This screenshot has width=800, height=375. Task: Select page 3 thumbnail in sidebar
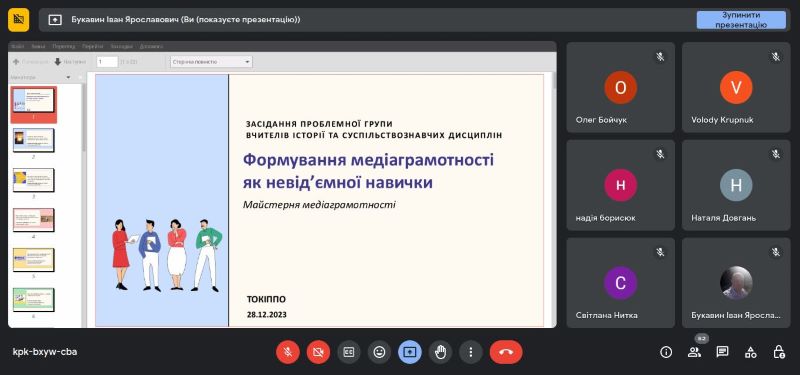[34, 180]
